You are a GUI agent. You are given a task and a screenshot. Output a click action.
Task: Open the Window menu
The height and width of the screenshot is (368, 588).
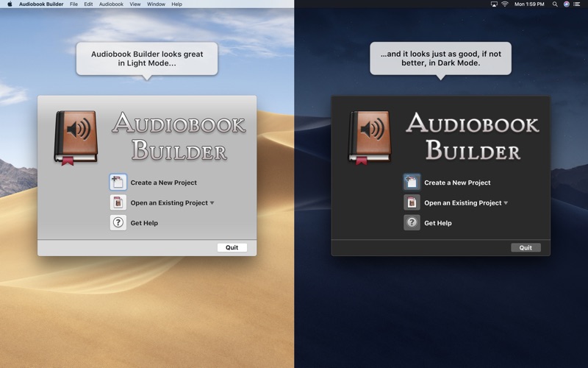(x=156, y=4)
